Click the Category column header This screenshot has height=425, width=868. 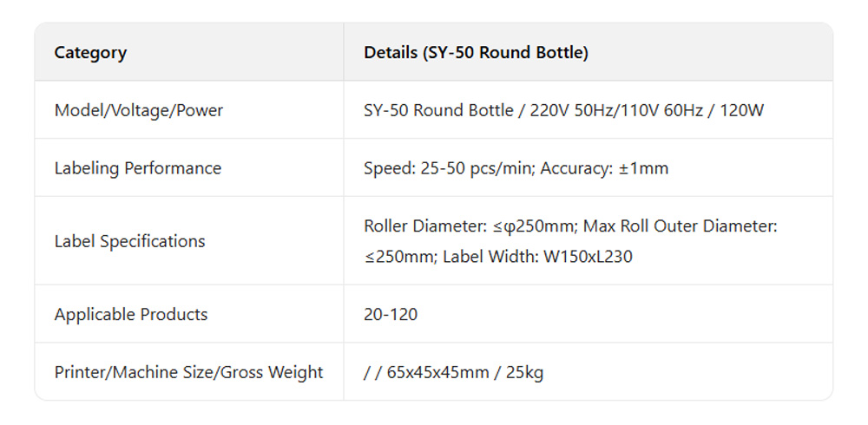tap(90, 53)
